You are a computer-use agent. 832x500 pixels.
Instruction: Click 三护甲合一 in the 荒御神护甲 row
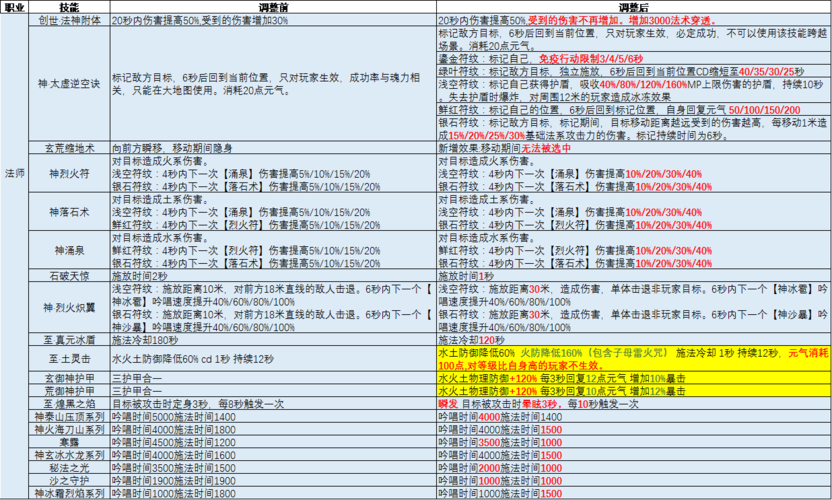click(273, 391)
